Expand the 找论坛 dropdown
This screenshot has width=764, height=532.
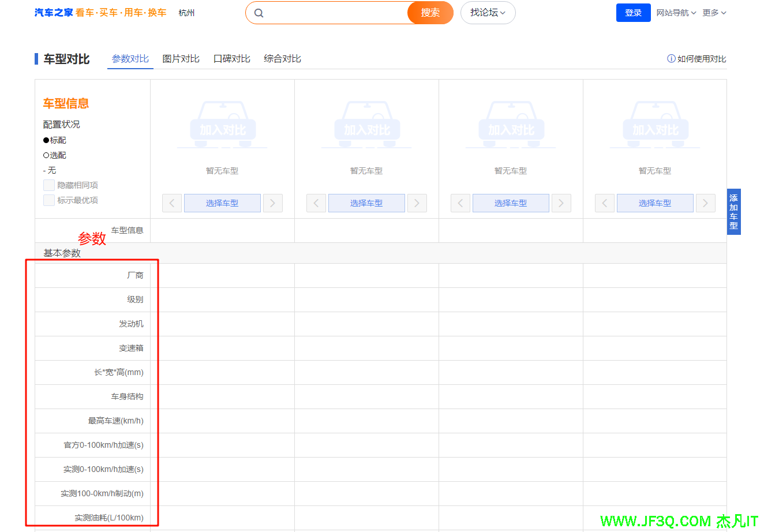pyautogui.click(x=488, y=13)
